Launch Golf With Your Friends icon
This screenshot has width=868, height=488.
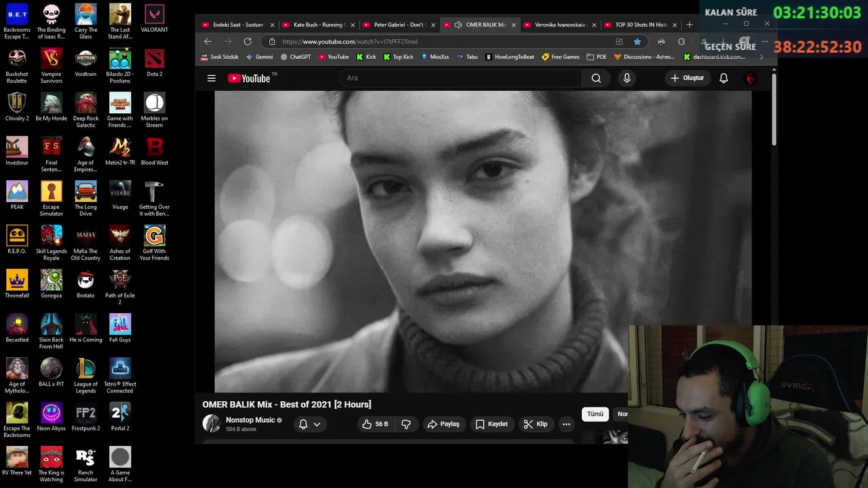point(155,243)
